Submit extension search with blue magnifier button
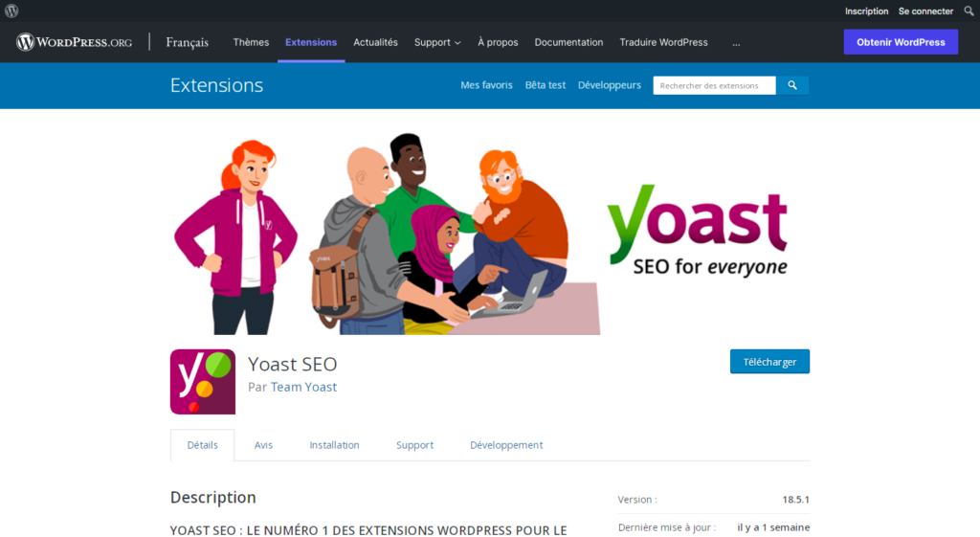This screenshot has width=980, height=537. (x=792, y=85)
